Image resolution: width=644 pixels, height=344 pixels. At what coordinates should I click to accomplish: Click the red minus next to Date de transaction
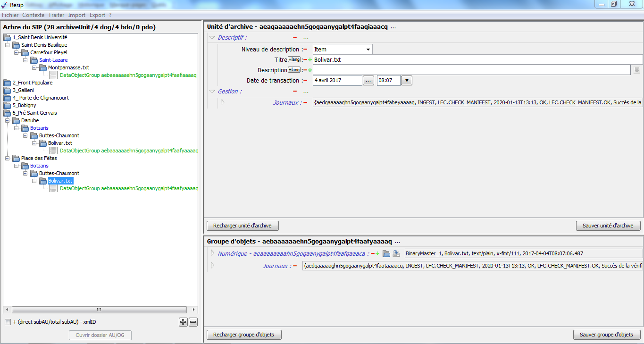pos(305,80)
